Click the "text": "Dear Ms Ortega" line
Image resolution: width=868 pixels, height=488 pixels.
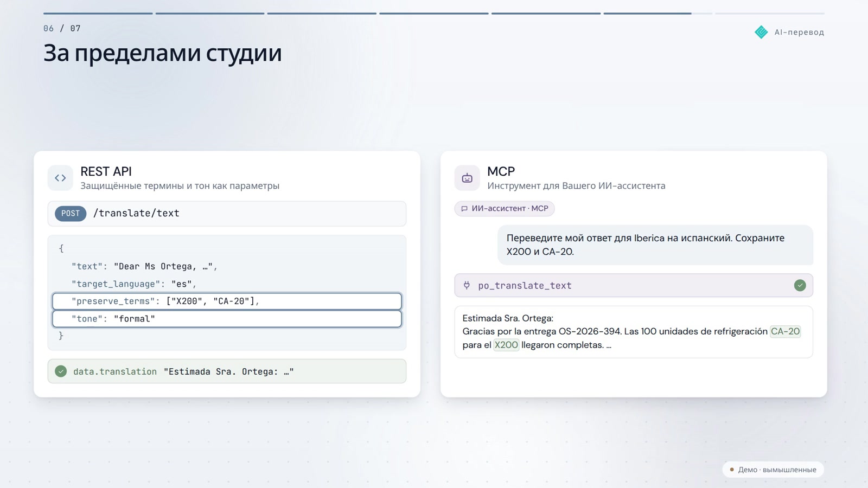[144, 266]
